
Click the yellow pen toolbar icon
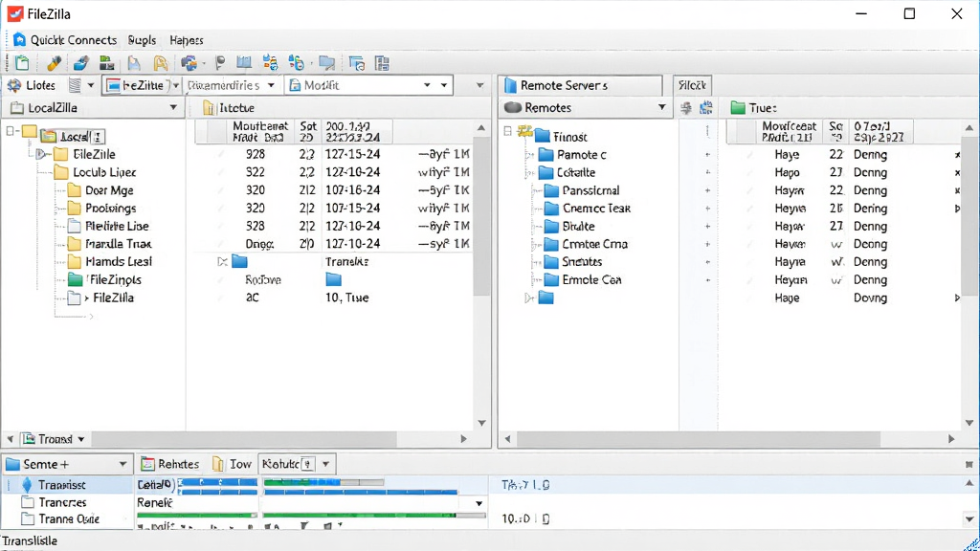point(54,62)
